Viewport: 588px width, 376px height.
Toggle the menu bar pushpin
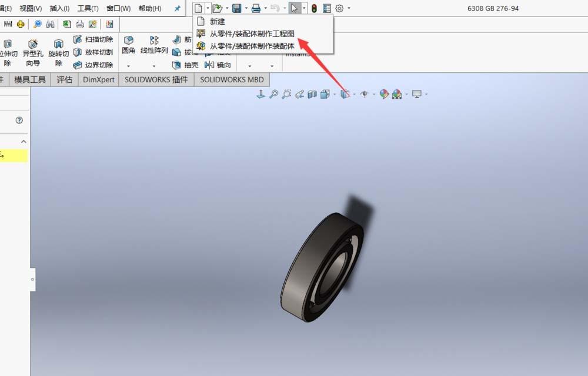tap(176, 8)
